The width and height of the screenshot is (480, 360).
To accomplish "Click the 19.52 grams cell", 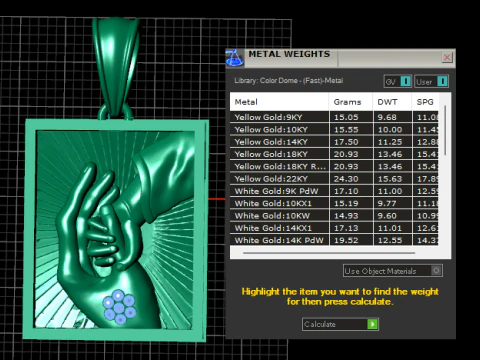I will pyautogui.click(x=351, y=240).
